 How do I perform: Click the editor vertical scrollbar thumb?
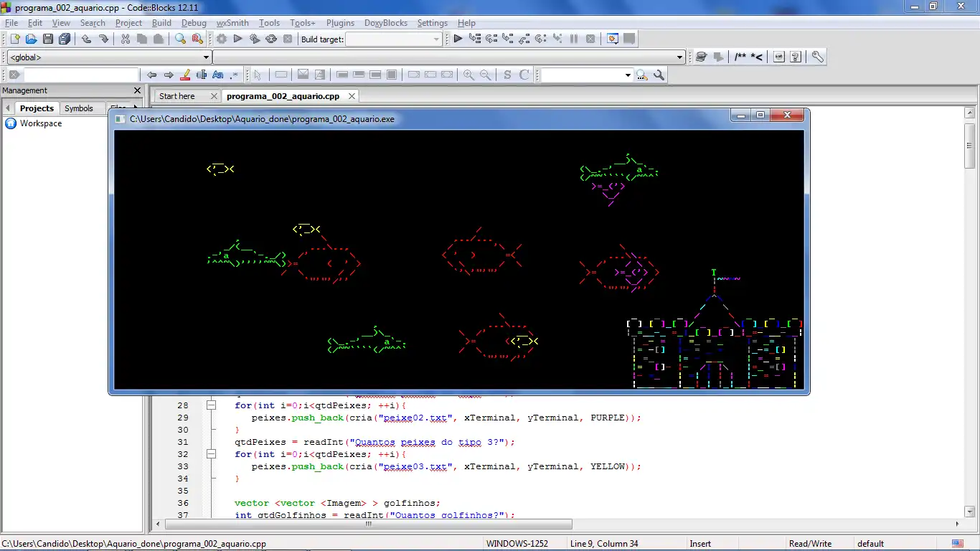pos(970,146)
